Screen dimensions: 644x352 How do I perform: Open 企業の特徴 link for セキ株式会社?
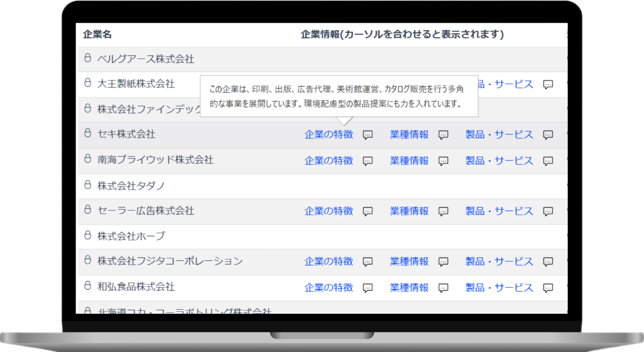pyautogui.click(x=329, y=134)
